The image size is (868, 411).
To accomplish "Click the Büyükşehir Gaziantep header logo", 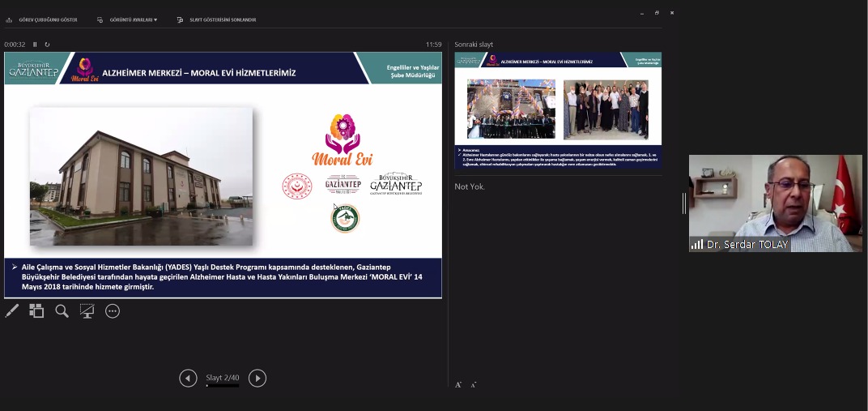I will click(34, 69).
